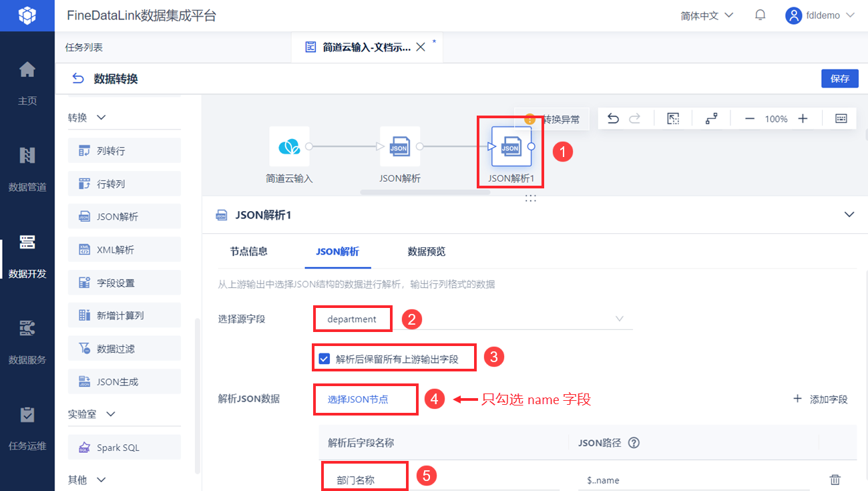The width and height of the screenshot is (868, 491).
Task: Click the operator list vertical scrollbar
Action: 196,395
